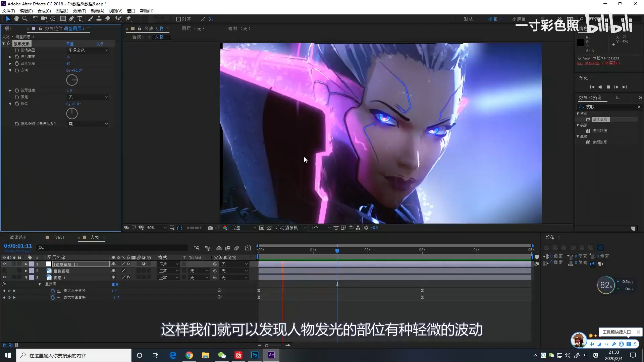
Task: Collapse the 方向 property triangle
Action: [x=10, y=70]
